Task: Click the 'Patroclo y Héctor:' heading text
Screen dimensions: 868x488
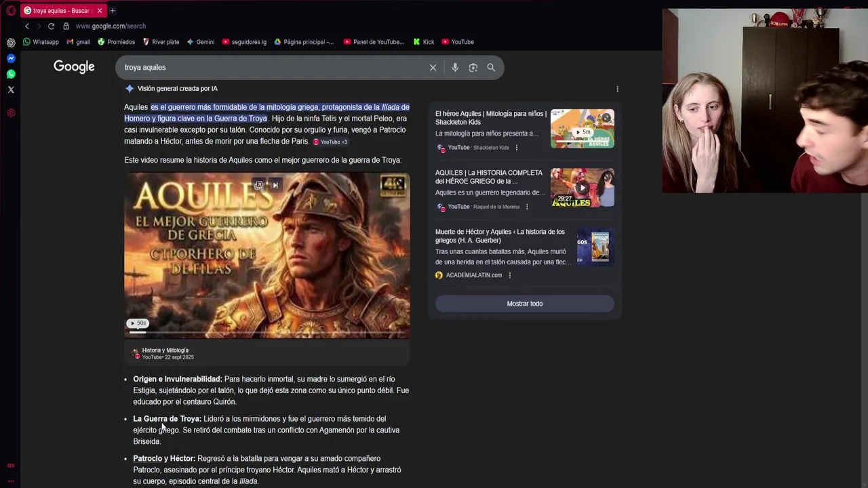Action: coord(164,458)
